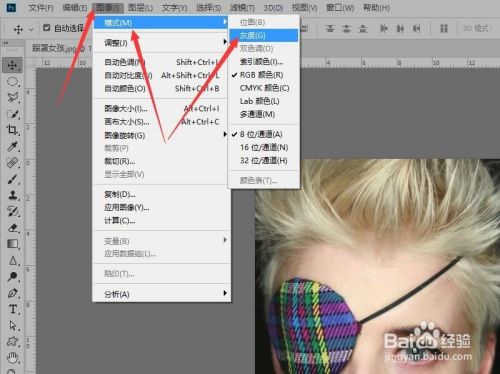Screen dimensions: 500x374
Task: Select the Hand tool
Action: tap(13, 358)
